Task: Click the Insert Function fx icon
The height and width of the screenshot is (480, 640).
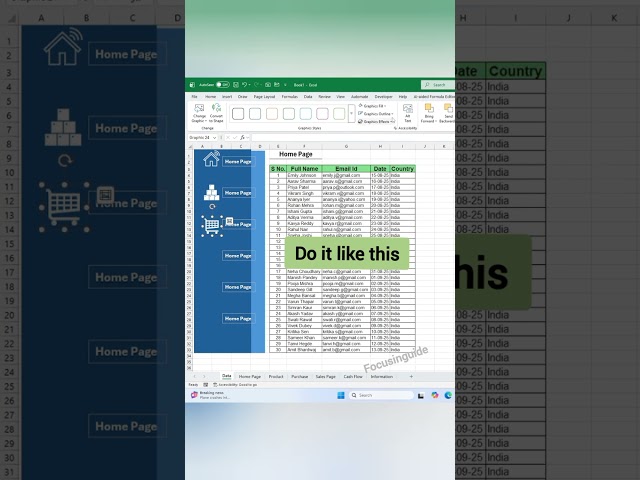Action: click(x=242, y=138)
